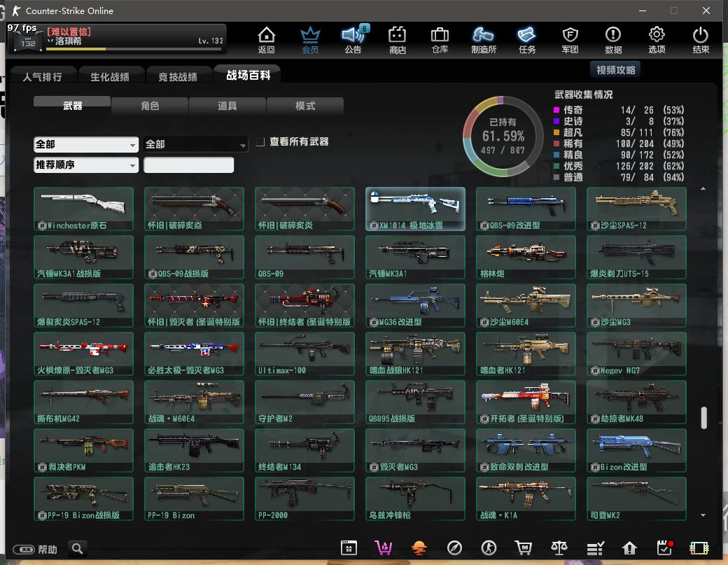Select the 战场百科 tab

(248, 75)
